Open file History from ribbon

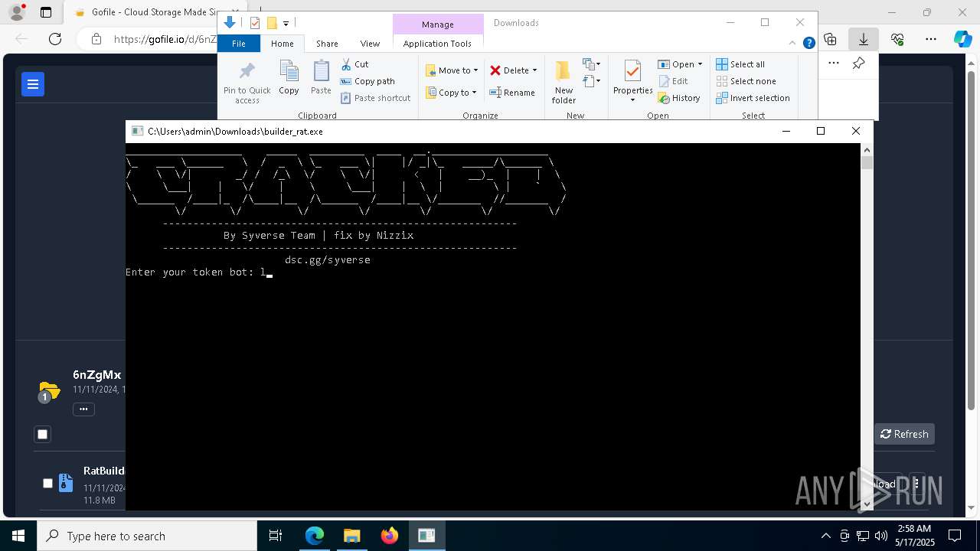point(679,98)
